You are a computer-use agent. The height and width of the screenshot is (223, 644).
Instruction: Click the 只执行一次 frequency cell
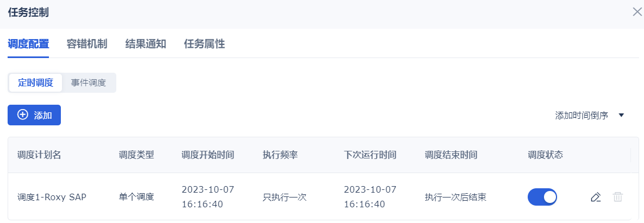click(x=285, y=197)
